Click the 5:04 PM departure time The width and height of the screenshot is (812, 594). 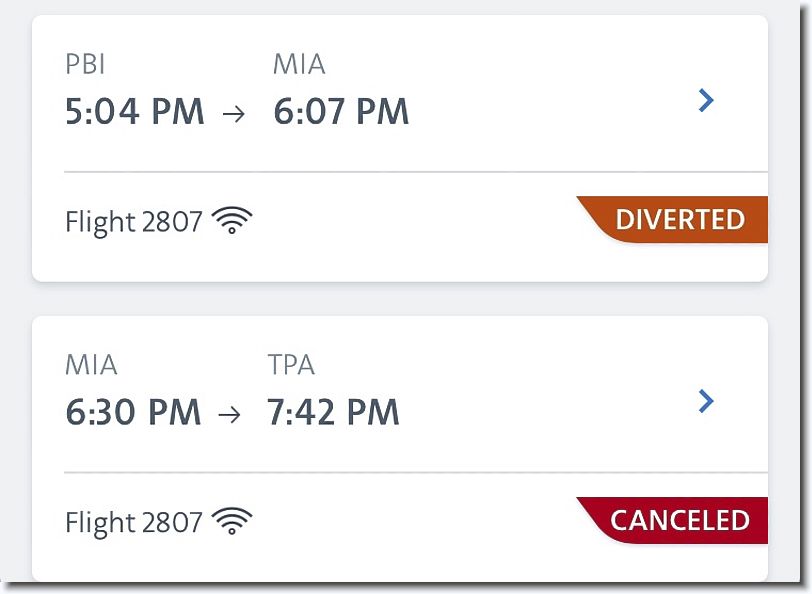tap(135, 111)
